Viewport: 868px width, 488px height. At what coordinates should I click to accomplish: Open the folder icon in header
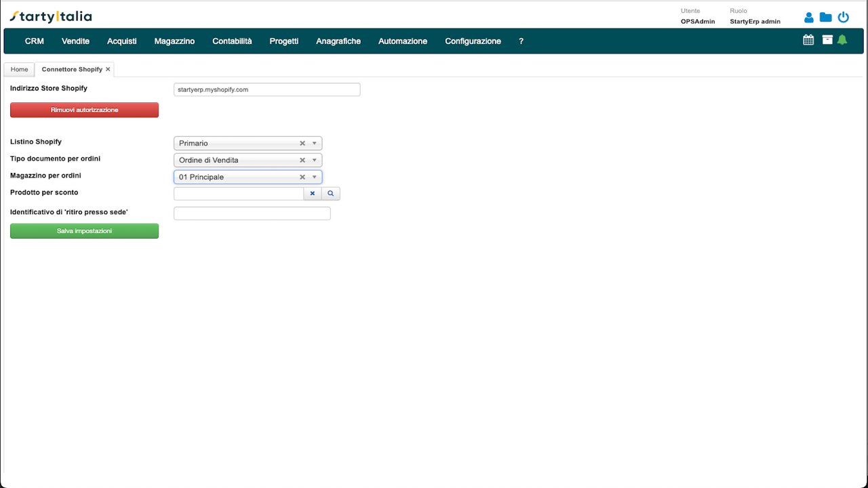pyautogui.click(x=825, y=18)
